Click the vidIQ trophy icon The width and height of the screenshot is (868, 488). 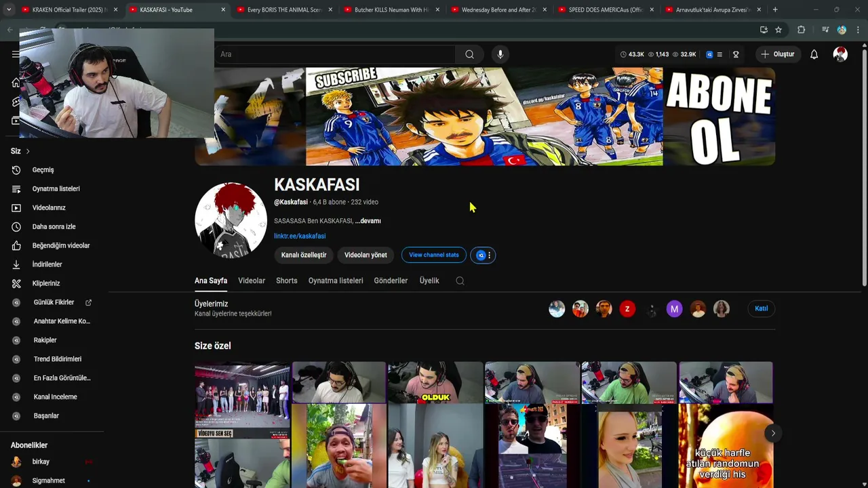[736, 54]
